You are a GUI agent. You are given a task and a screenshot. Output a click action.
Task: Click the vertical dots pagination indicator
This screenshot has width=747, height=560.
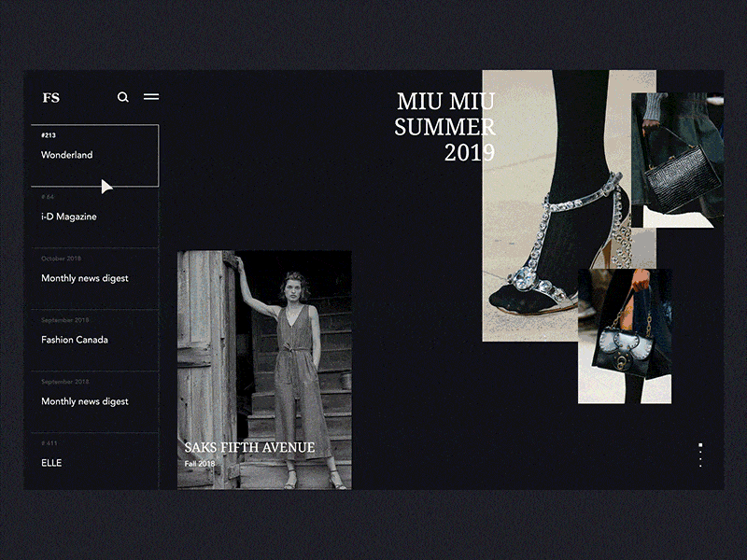tap(700, 455)
